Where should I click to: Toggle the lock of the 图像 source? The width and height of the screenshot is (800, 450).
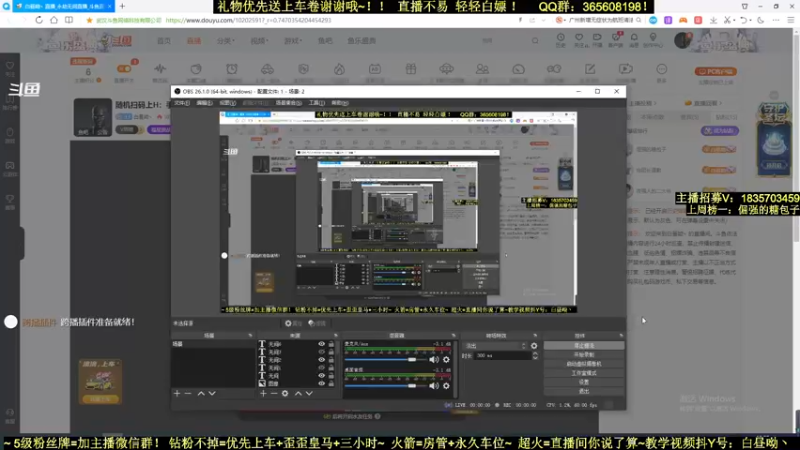[x=331, y=383]
